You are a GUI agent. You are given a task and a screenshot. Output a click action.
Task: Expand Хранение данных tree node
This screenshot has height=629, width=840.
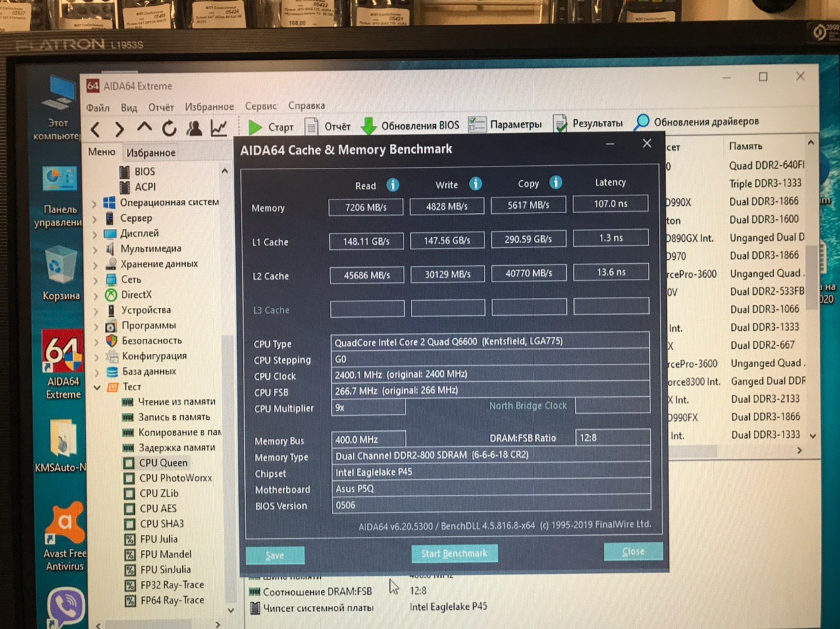pos(95,265)
